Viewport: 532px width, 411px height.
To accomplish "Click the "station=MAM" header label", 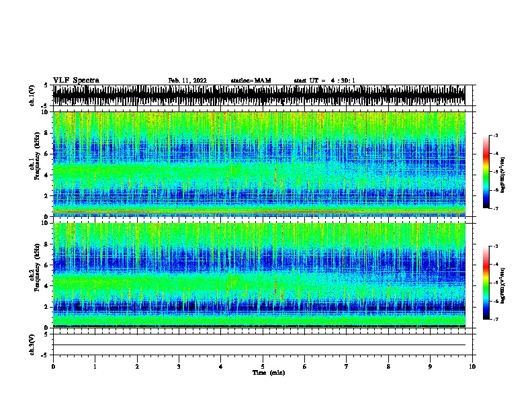I will point(251,81).
